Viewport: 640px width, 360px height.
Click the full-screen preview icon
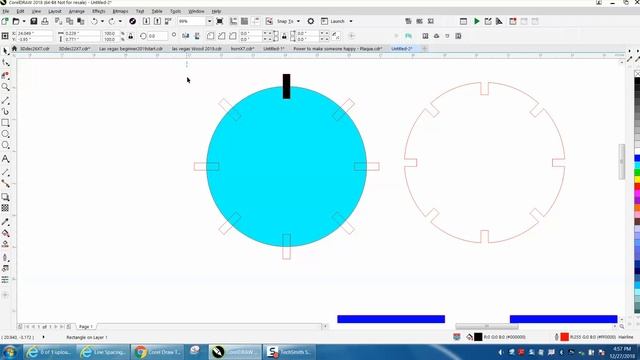(220, 21)
